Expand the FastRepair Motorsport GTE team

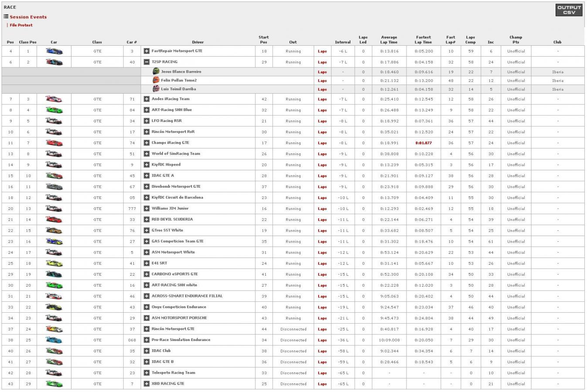147,51
